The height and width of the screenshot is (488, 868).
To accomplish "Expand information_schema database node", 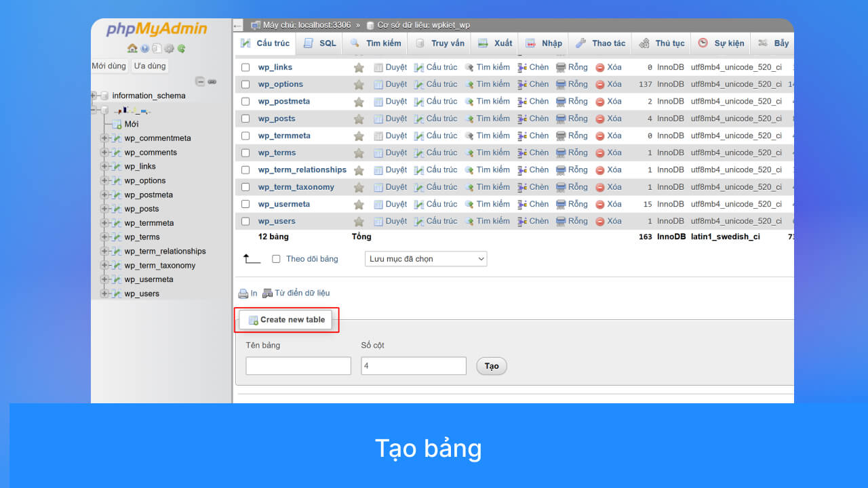I will pyautogui.click(x=94, y=96).
